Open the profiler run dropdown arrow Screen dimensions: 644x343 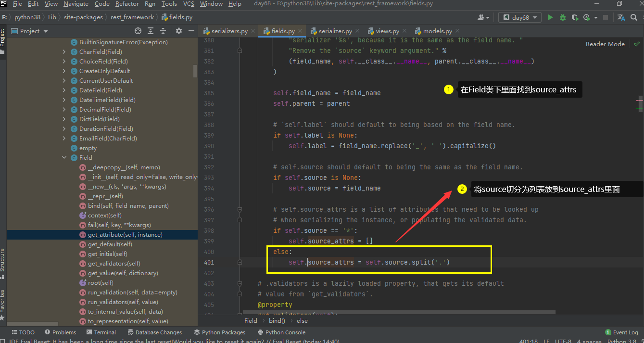pyautogui.click(x=596, y=18)
